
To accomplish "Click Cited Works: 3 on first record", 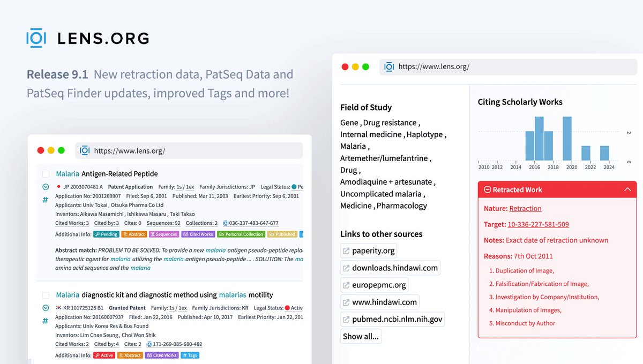I will coord(72,223).
